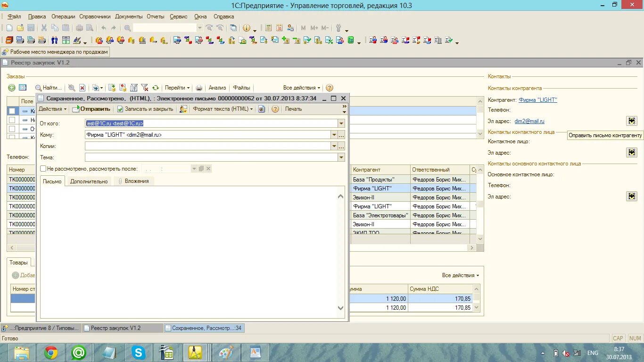This screenshot has height=362, width=644.
Task: Open the Сервис menu
Action: pyautogui.click(x=179, y=16)
